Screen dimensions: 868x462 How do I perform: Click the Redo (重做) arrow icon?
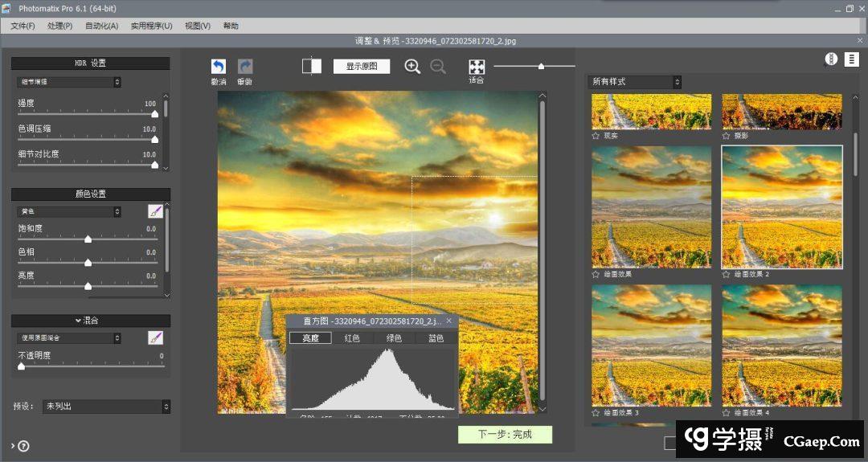pyautogui.click(x=245, y=67)
